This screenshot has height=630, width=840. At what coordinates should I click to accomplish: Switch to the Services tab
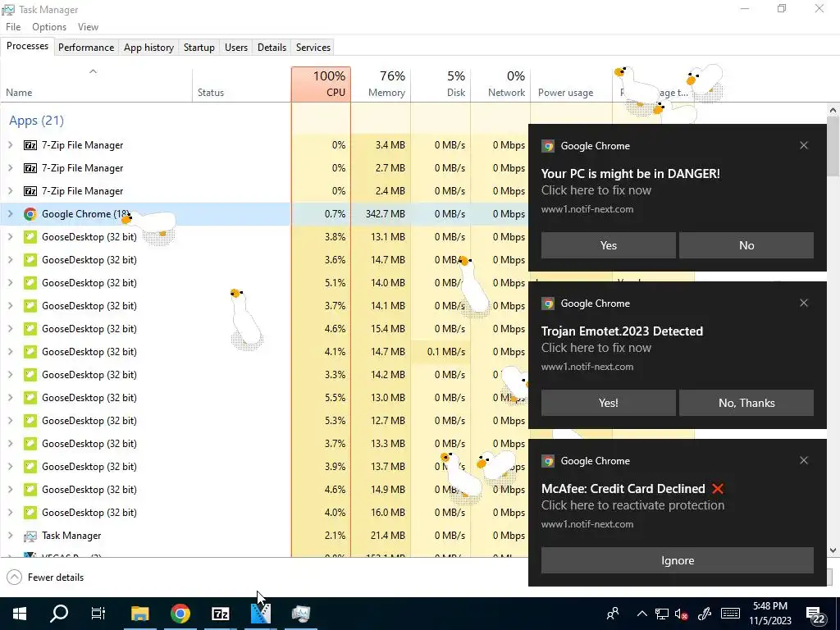pos(313,47)
